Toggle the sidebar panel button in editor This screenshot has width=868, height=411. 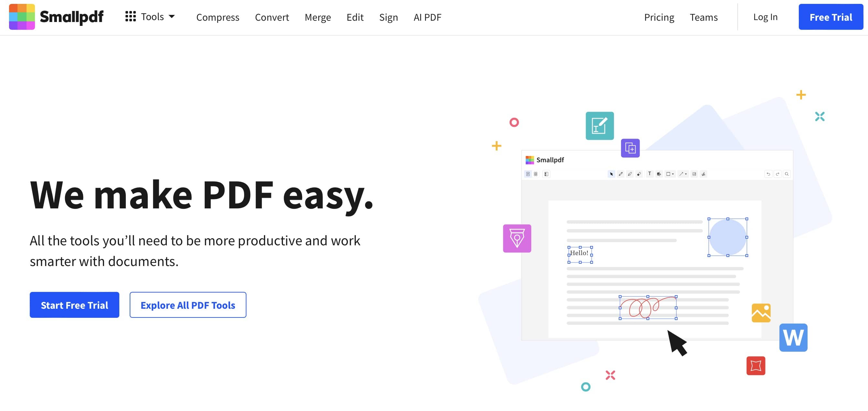(x=546, y=174)
